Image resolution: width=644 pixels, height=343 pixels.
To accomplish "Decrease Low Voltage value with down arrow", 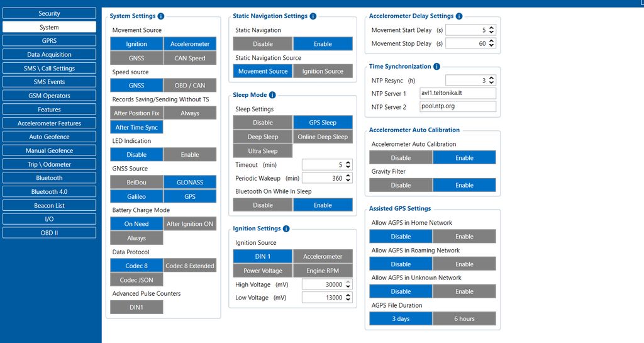I will (x=348, y=300).
